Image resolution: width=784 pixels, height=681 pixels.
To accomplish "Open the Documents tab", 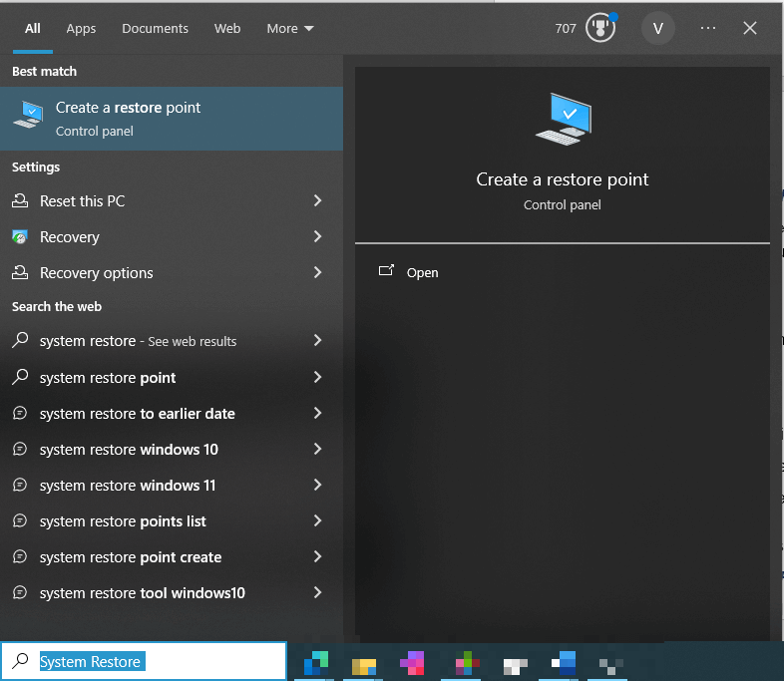I will [155, 29].
